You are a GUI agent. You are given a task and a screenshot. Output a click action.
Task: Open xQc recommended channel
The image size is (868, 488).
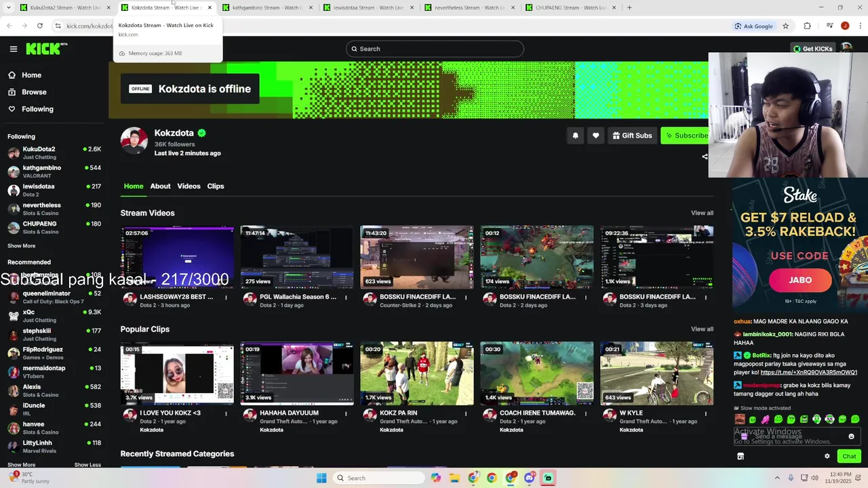tap(54, 316)
